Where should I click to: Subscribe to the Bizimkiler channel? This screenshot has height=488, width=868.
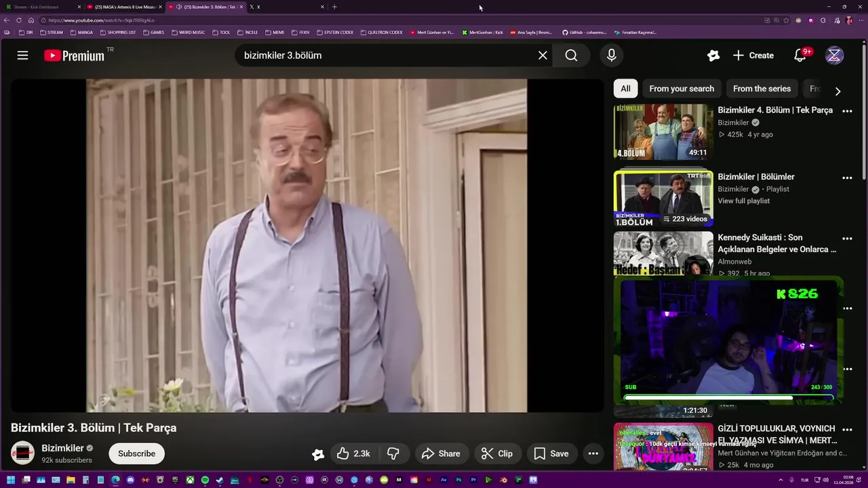coord(136,453)
